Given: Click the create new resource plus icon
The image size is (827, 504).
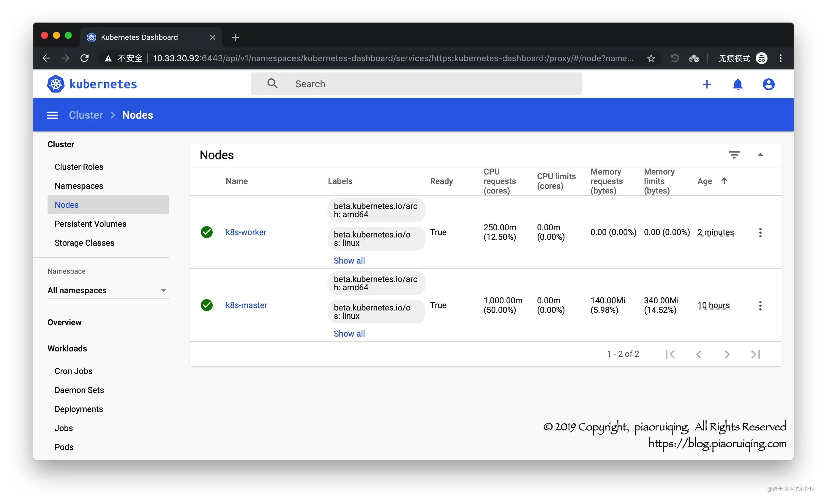Looking at the screenshot, I should click(706, 84).
